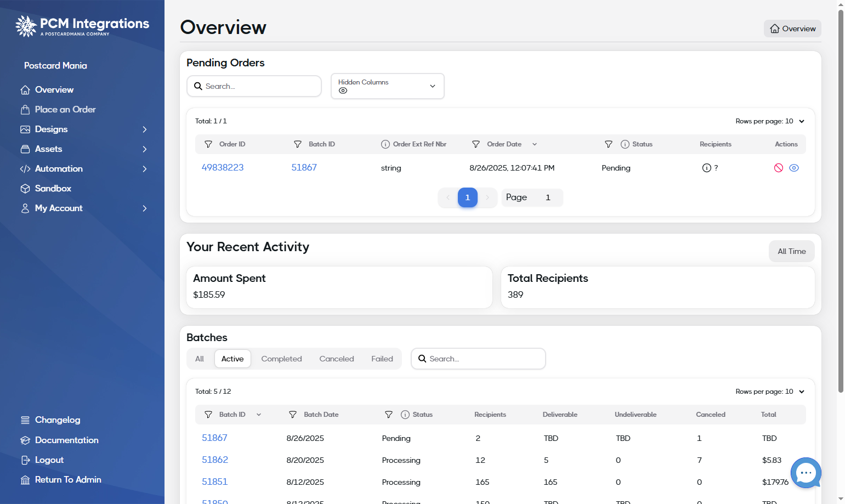Sort by Order Date chevron
Viewport: 845px width, 504px height.
click(535, 144)
